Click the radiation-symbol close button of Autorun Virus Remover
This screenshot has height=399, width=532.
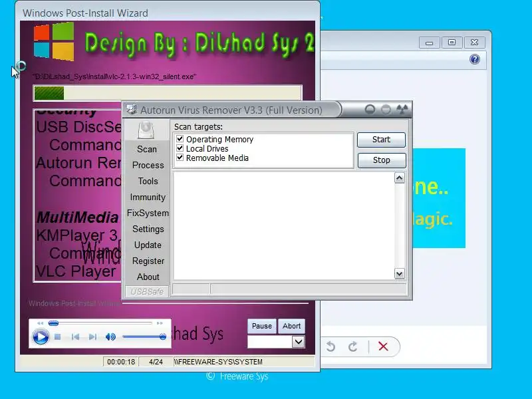coord(402,109)
